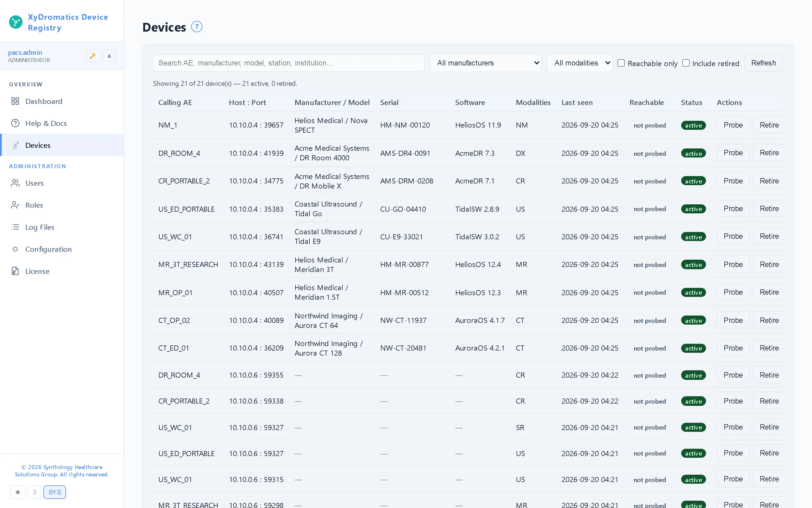Probe the CT_OP_02 device
This screenshot has width=812, height=508.
pos(733,320)
